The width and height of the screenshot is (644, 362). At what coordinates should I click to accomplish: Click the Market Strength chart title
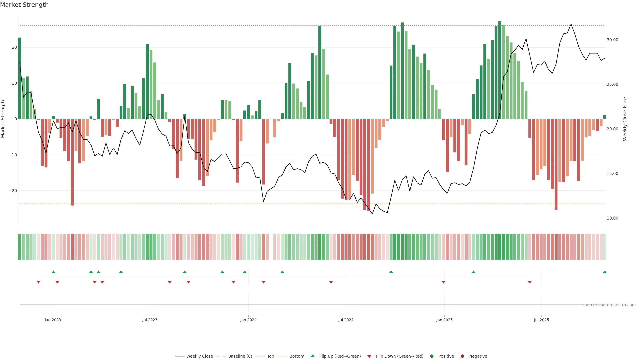pyautogui.click(x=24, y=5)
